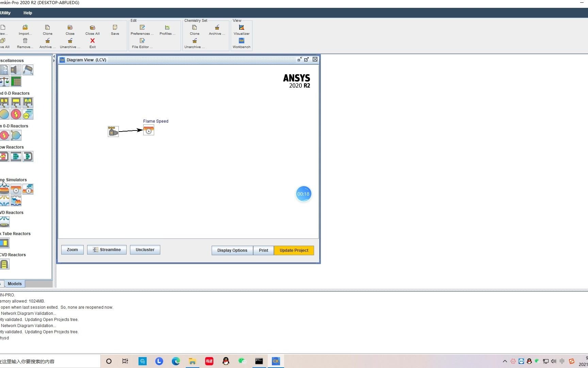Viewport: 588px width, 368px height.
Task: Open Profiles in the Edit group
Action: point(167,28)
